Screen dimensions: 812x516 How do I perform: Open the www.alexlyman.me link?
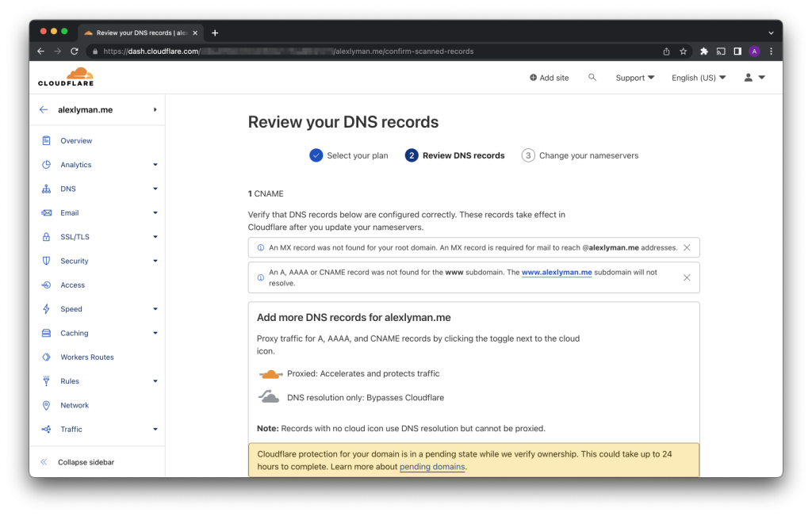click(557, 272)
